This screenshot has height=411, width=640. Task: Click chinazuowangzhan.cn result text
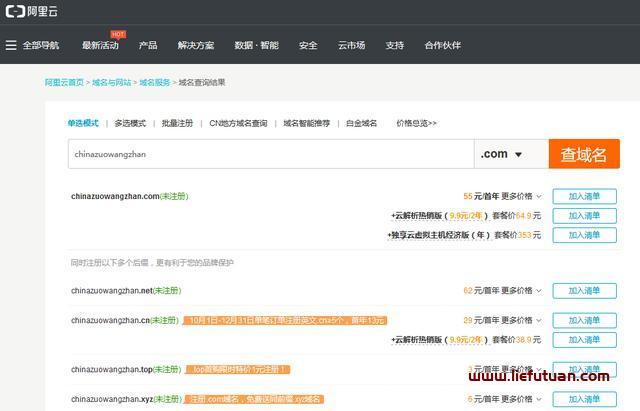point(110,320)
